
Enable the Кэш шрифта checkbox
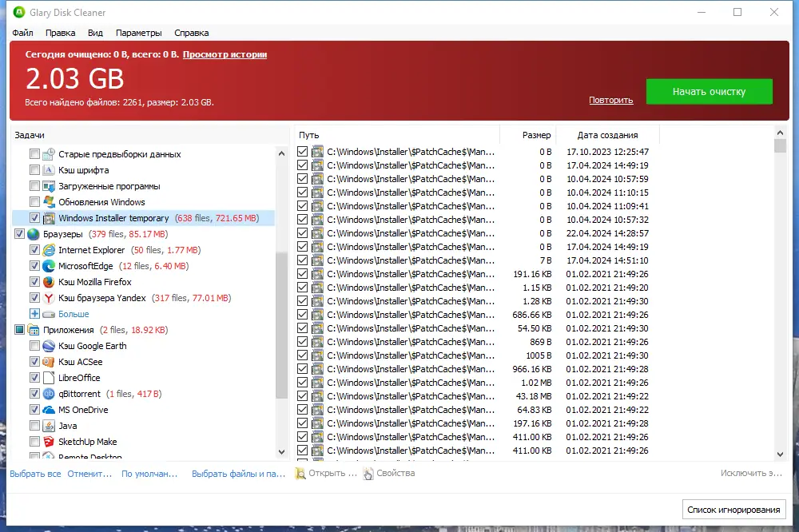tap(34, 170)
